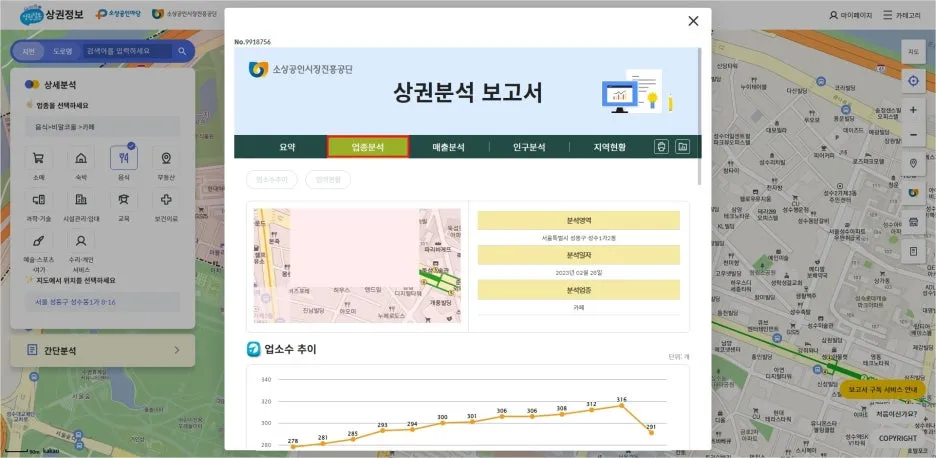The width and height of the screenshot is (936, 458).
Task: Click the 지도 map type button
Action: tap(913, 52)
